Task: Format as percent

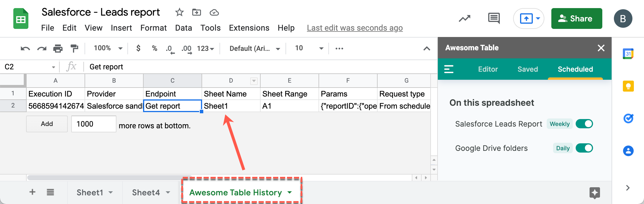Action: 155,48
